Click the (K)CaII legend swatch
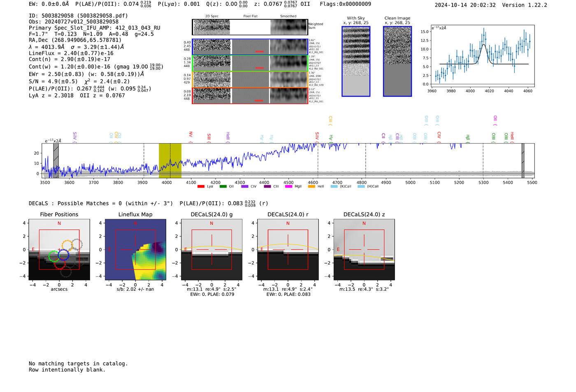This screenshot has height=392, width=576. click(334, 186)
